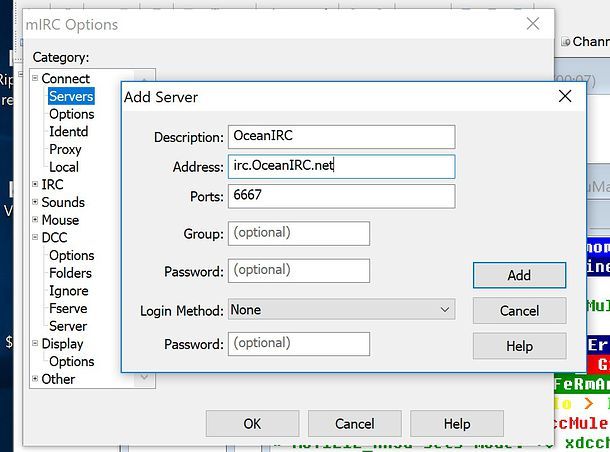This screenshot has width=610, height=452.
Task: Select Servers in the category tree
Action: point(71,96)
